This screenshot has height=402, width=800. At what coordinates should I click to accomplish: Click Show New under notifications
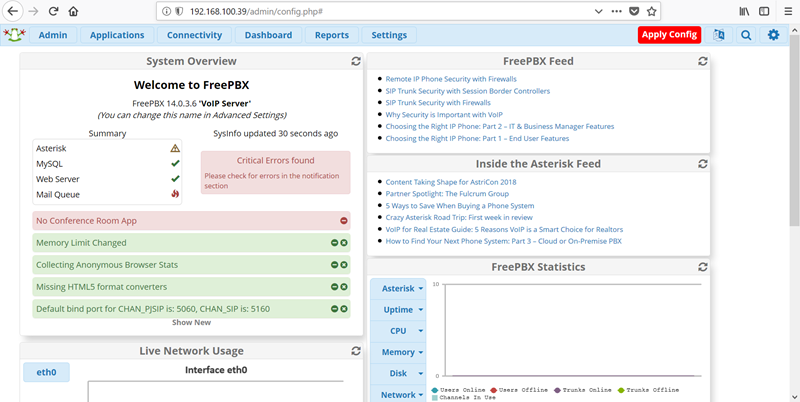(191, 322)
